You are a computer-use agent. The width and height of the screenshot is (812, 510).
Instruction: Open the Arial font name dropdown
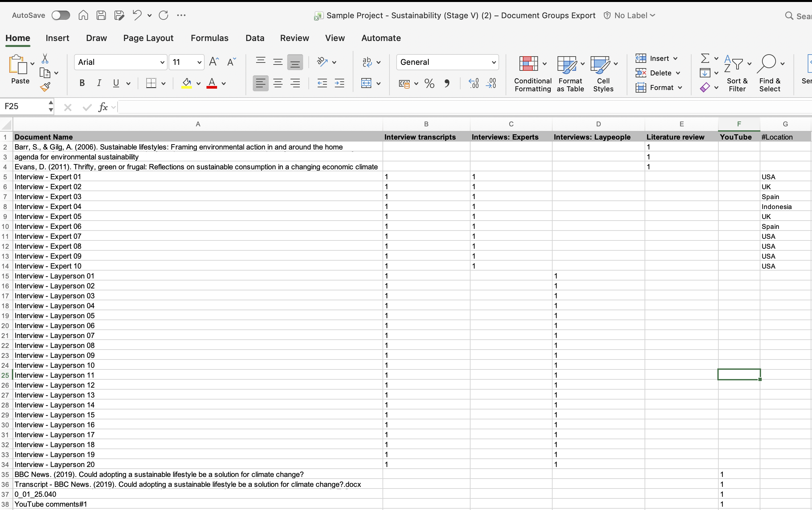point(162,63)
